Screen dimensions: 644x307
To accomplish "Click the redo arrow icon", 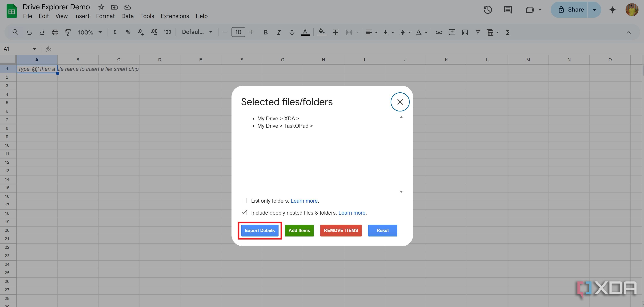I will [x=42, y=32].
